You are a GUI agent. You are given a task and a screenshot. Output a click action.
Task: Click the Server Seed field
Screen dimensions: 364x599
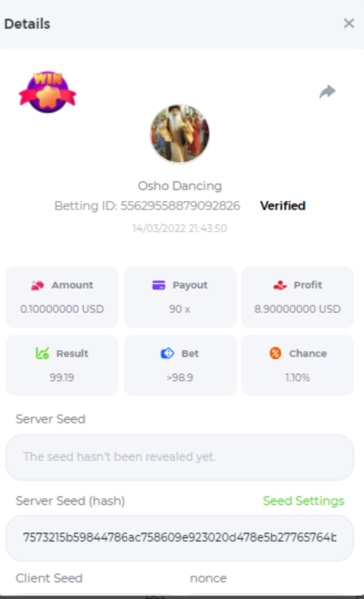[180, 457]
